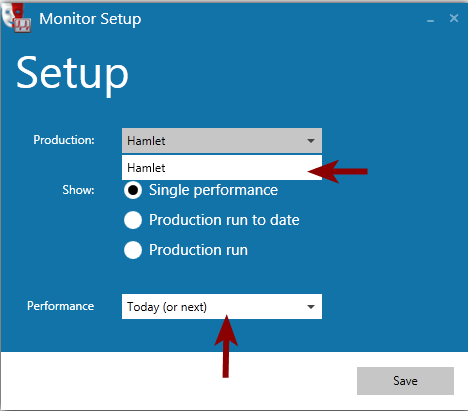Save the monitor setup
The image size is (468, 411).
point(405,381)
